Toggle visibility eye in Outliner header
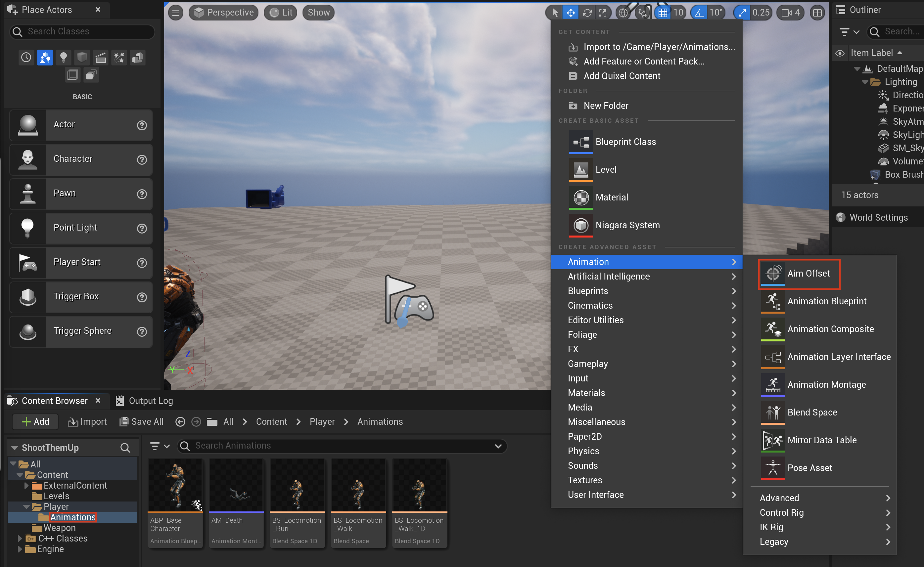 click(840, 53)
